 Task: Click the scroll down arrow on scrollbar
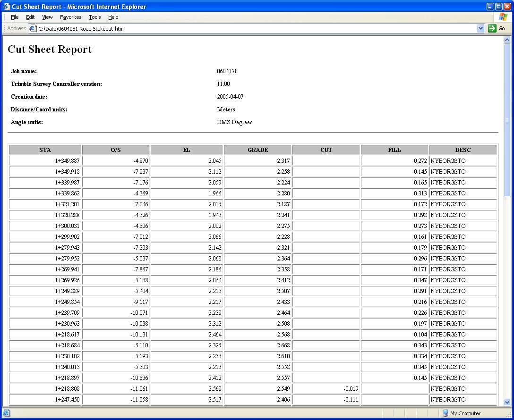[507, 403]
